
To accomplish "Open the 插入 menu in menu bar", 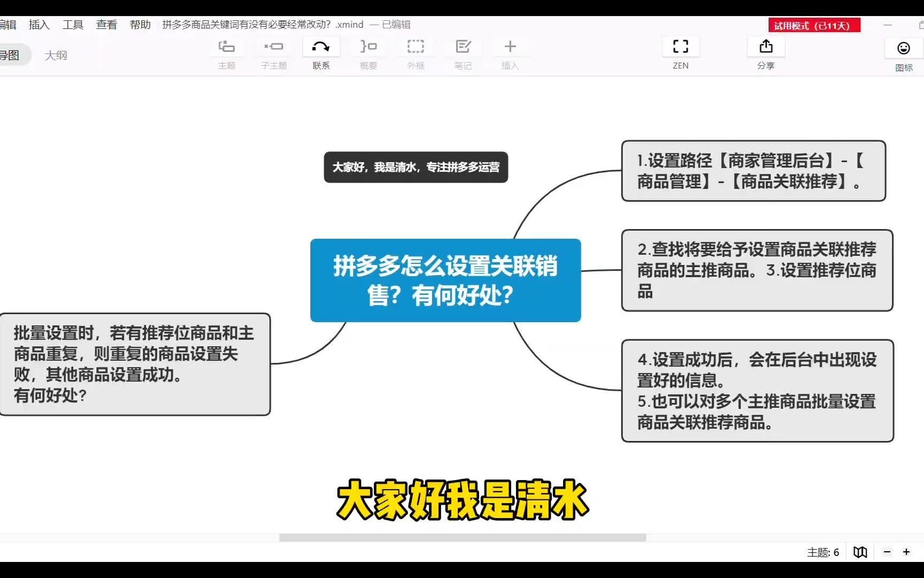I will pyautogui.click(x=39, y=25).
